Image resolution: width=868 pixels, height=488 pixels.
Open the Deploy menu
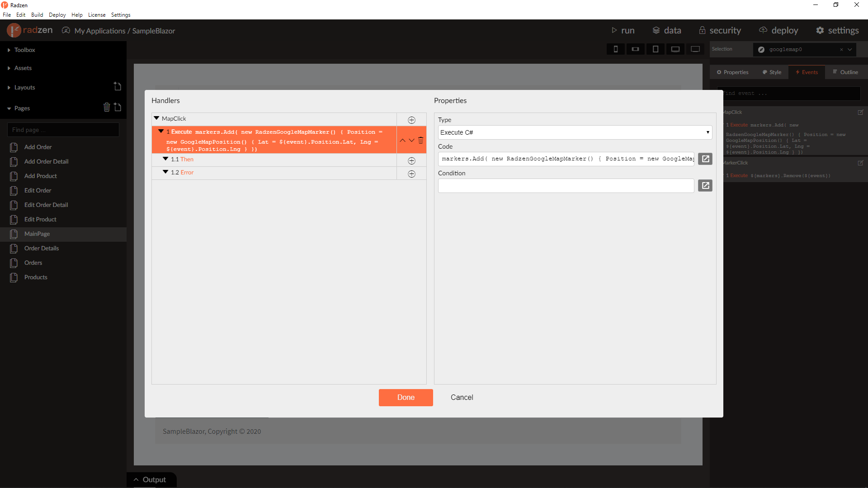click(57, 15)
